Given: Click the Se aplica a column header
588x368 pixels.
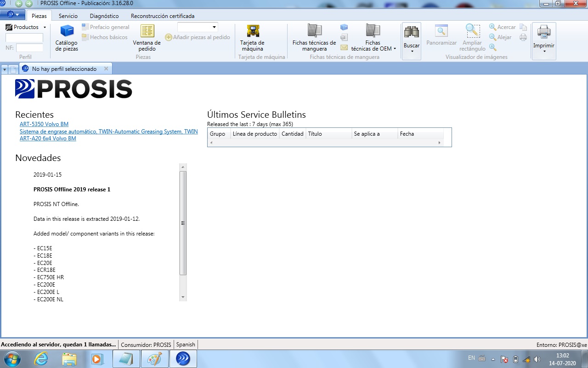Looking at the screenshot, I should click(x=375, y=134).
